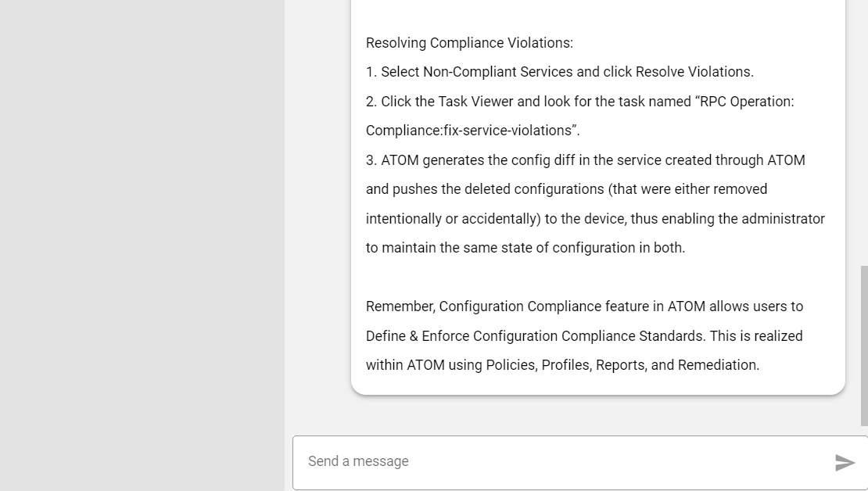
Task: Click step 1 'Select Non-Compliant Services' line
Action: (560, 72)
